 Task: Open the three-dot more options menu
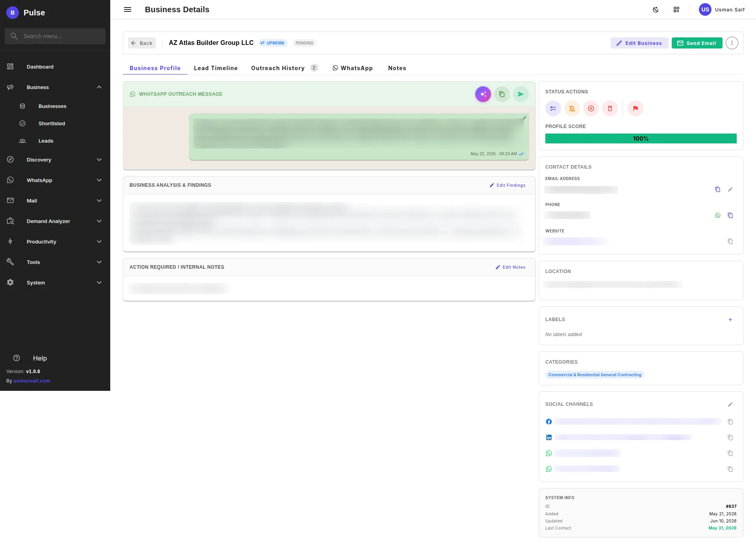tap(732, 43)
